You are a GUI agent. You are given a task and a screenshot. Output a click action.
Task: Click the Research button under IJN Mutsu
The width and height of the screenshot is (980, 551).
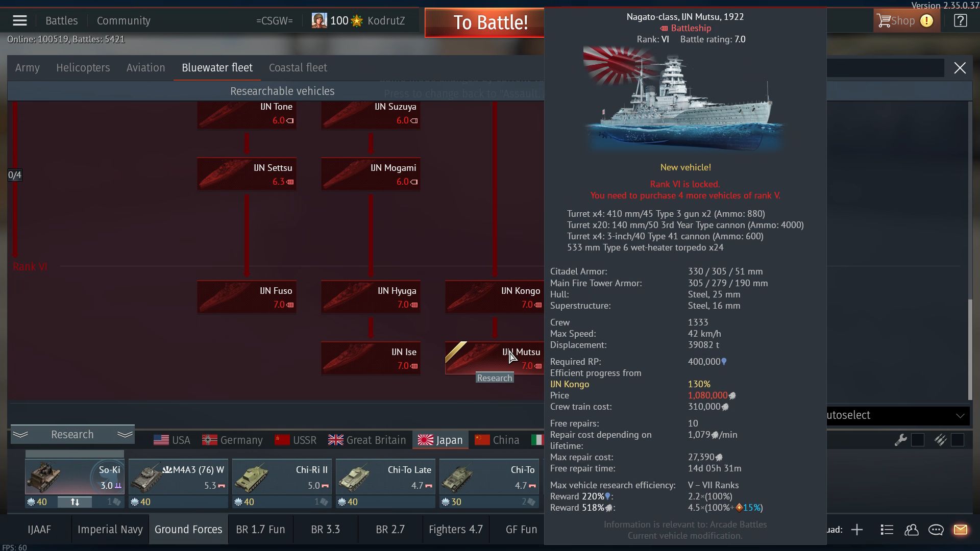(x=495, y=378)
